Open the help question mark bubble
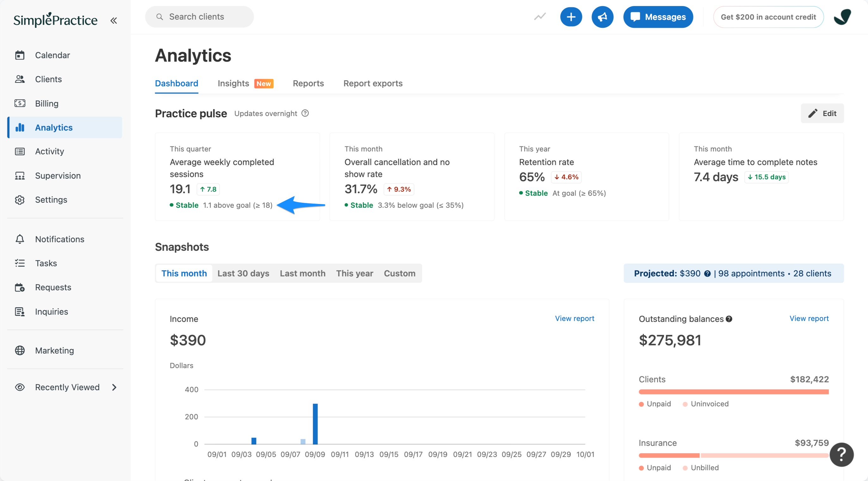The image size is (868, 481). coord(841,455)
